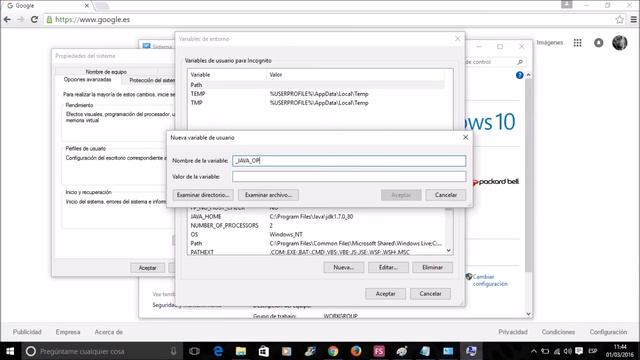Open the Windows Start menu
640x360 pixels.
10,351
